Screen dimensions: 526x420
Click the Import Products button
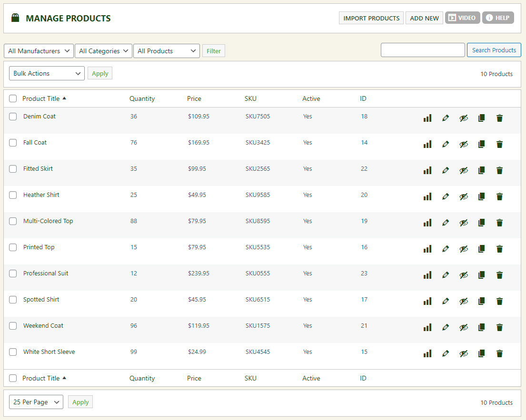pos(371,18)
